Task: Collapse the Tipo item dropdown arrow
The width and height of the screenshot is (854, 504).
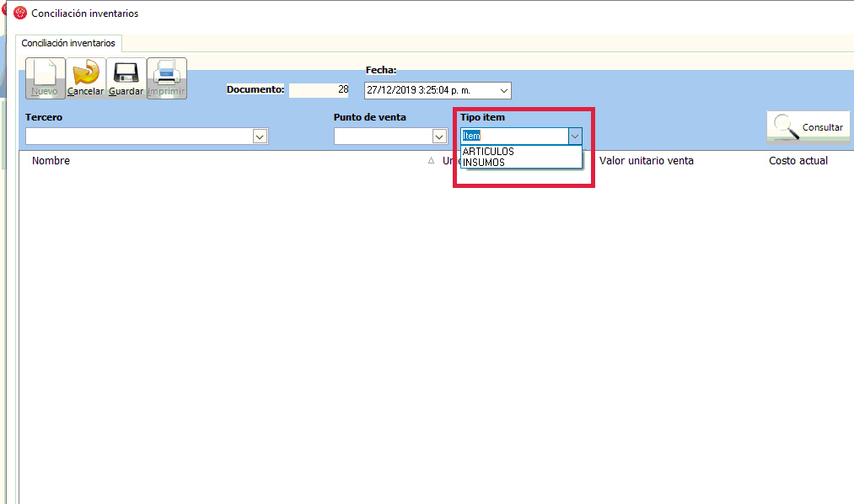Action: (574, 136)
